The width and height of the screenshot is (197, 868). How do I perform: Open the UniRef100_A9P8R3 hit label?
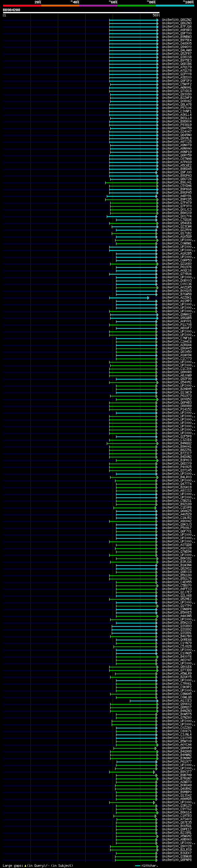tap(177, 30)
